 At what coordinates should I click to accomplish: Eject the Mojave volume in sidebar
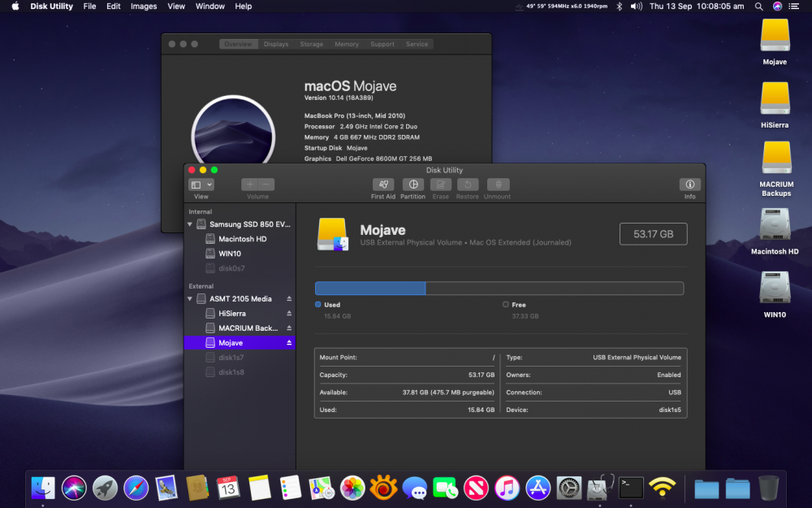tap(289, 343)
